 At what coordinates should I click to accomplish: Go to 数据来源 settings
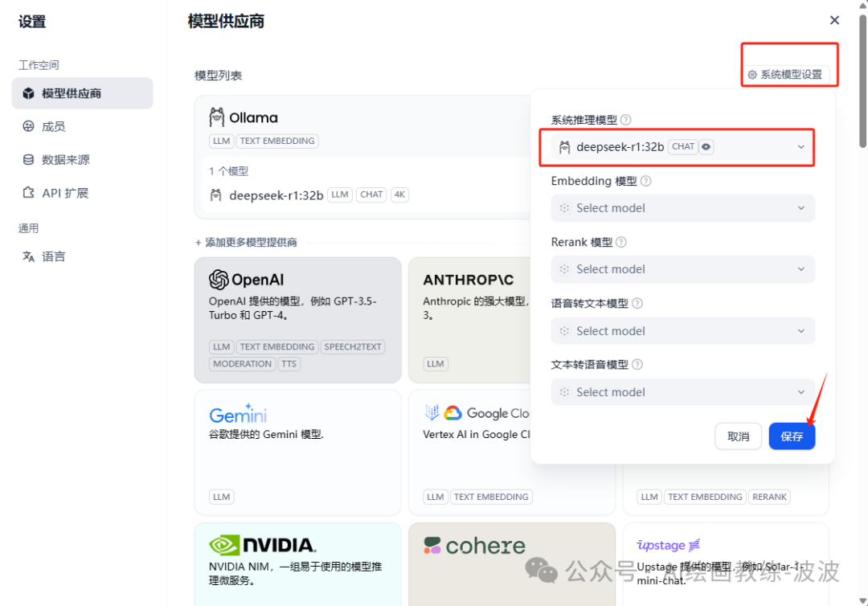65,160
